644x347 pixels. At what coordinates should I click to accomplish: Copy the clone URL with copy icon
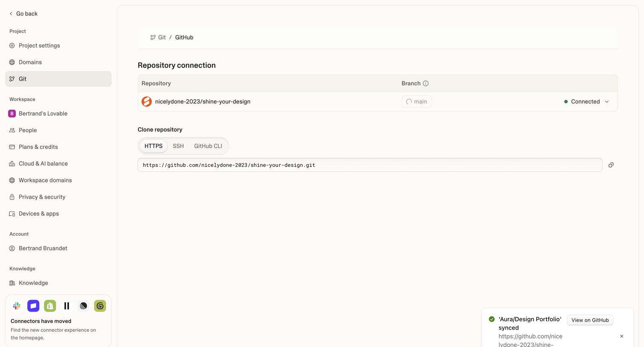pyautogui.click(x=611, y=165)
